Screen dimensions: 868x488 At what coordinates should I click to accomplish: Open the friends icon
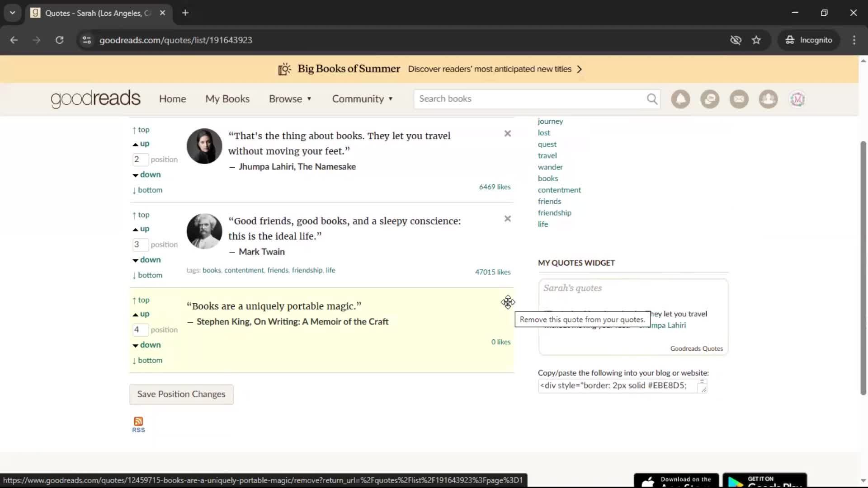point(768,99)
